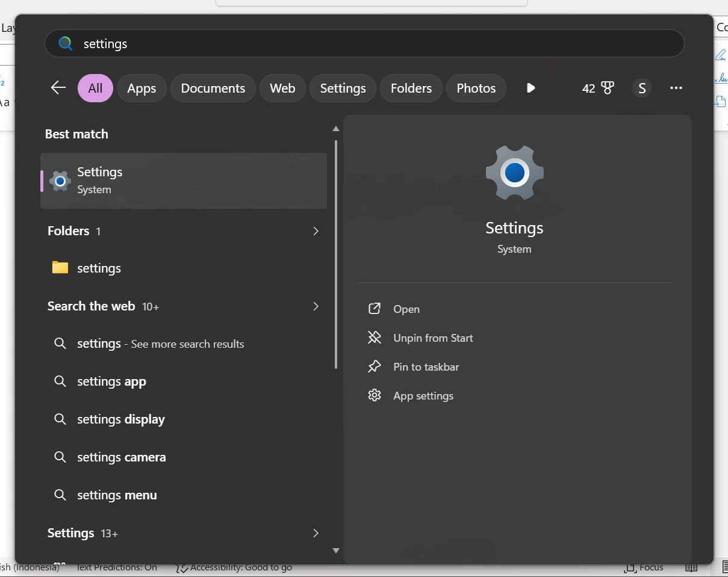Click the Settings gear icon in Best match
The image size is (728, 577).
[60, 181]
